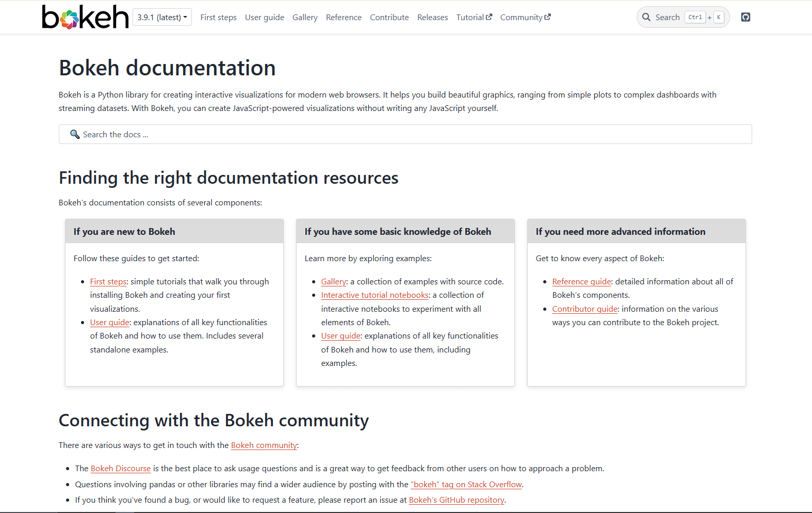Click 'If you need more advanced information' header
The image size is (812, 513).
click(x=637, y=231)
